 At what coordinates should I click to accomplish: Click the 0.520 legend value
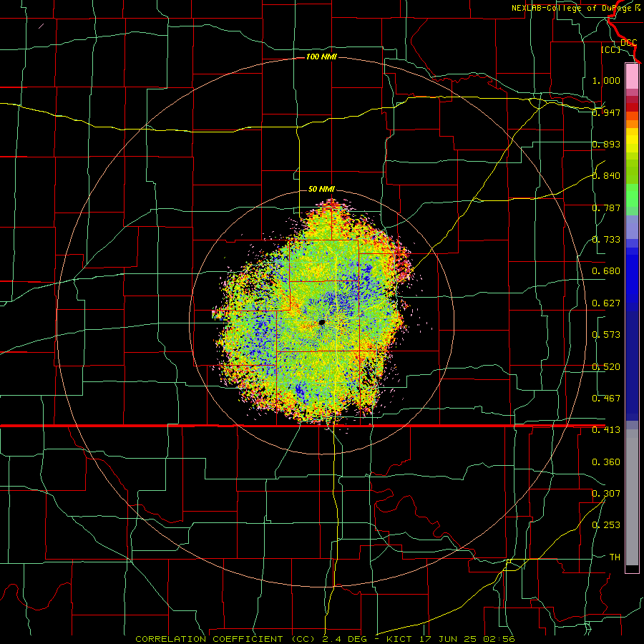click(606, 367)
